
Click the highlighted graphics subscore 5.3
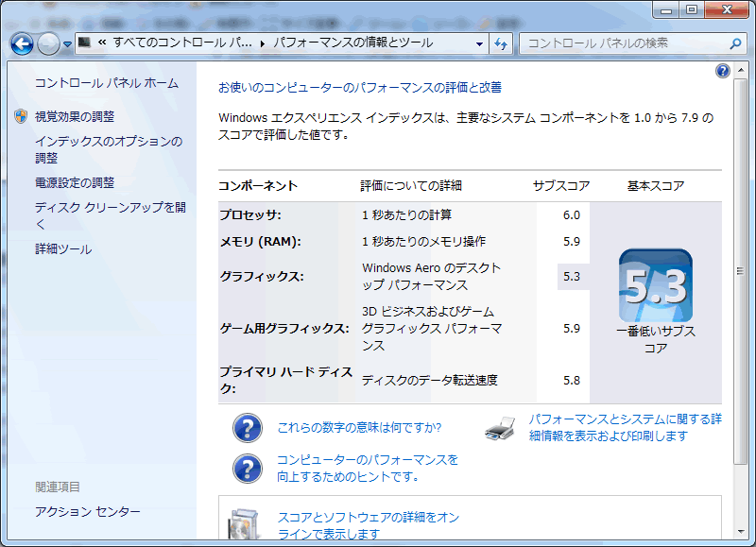pos(572,277)
